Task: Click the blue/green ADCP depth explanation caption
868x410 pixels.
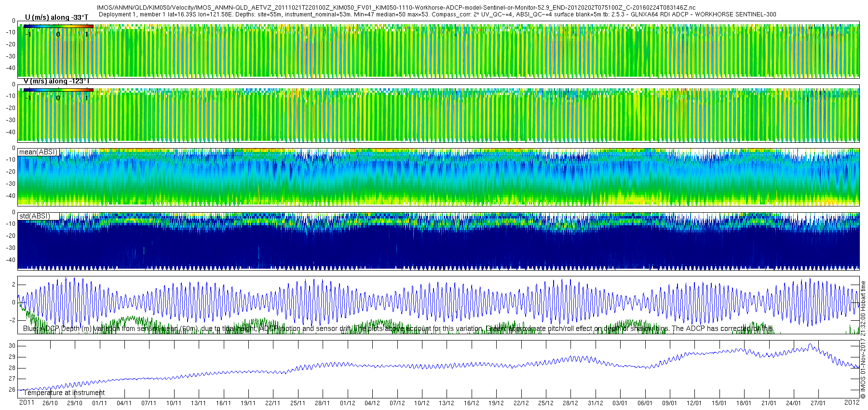Action: point(398,328)
